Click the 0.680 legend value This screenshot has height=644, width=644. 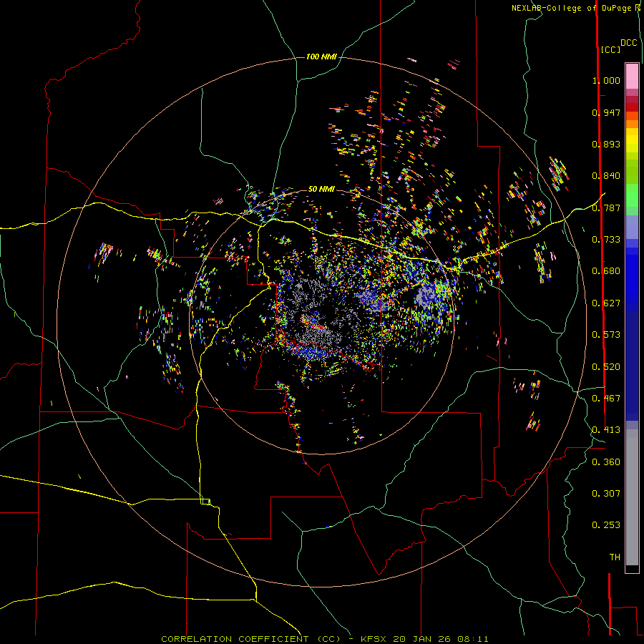tap(606, 271)
